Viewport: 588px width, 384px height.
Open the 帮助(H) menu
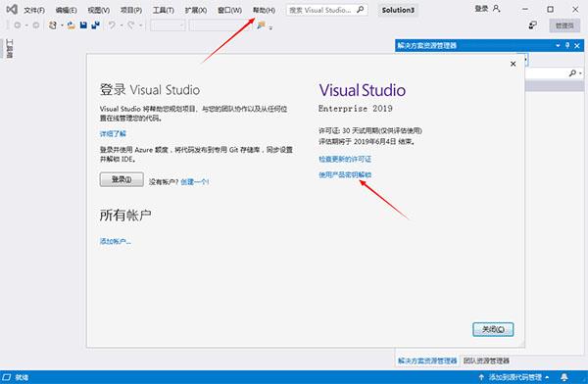coord(264,10)
